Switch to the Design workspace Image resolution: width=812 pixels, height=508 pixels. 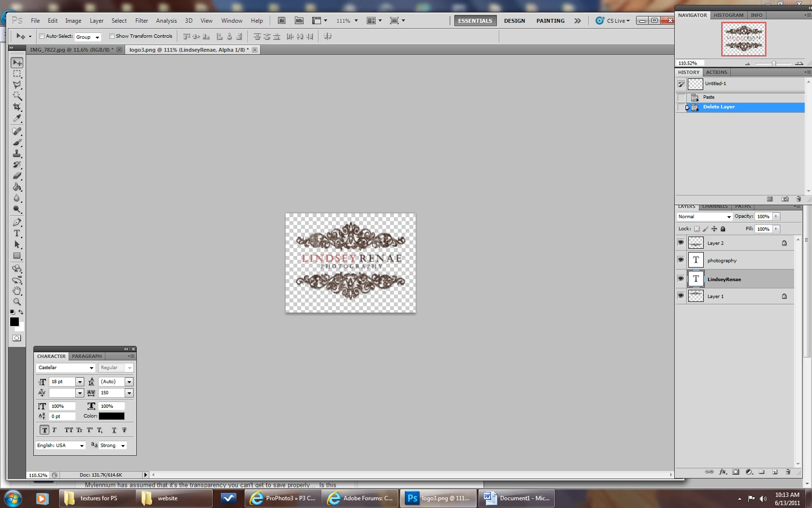(514, 21)
